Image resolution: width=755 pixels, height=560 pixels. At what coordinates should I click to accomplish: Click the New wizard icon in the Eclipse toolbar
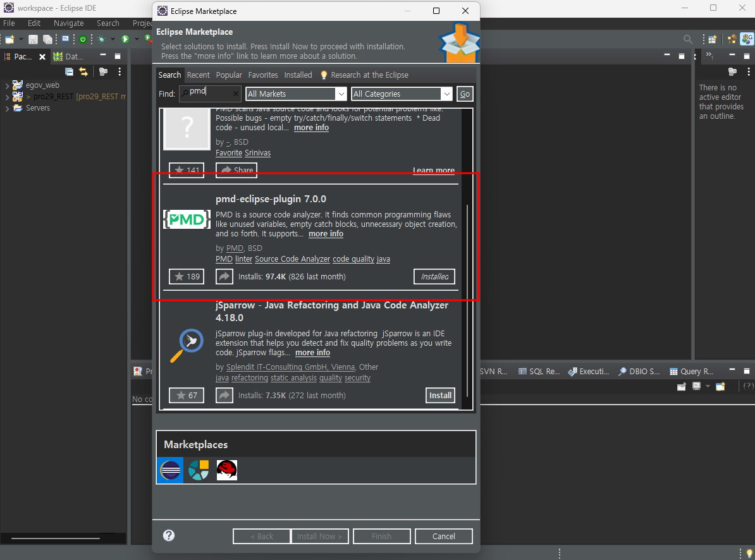tap(9, 39)
